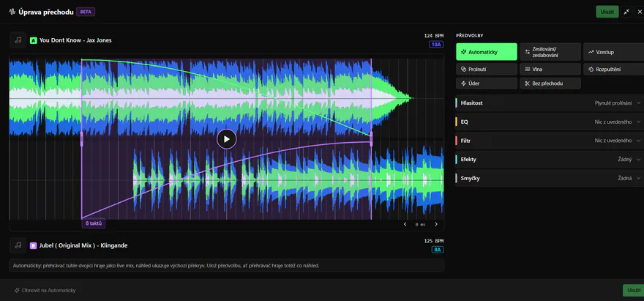644x301 pixels.
Task: Click the purple B track badge
Action: coord(33,245)
